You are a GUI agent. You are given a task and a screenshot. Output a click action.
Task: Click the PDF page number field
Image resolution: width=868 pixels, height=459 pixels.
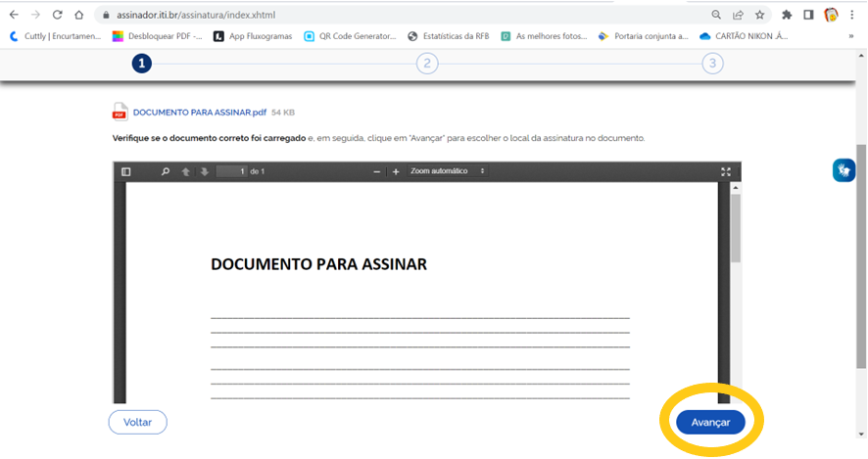click(231, 171)
